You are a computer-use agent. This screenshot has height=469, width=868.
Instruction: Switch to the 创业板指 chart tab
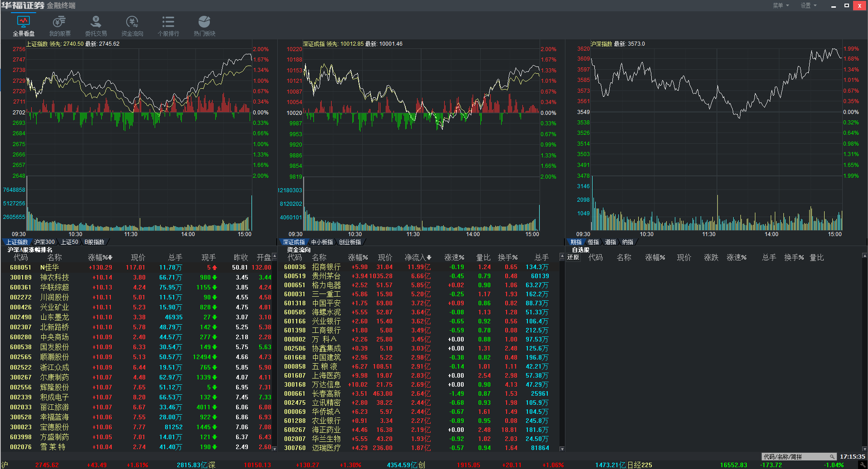(x=350, y=242)
